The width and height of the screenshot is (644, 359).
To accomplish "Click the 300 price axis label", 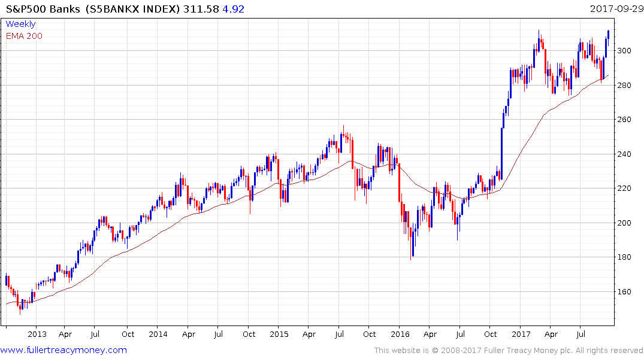I will [624, 51].
